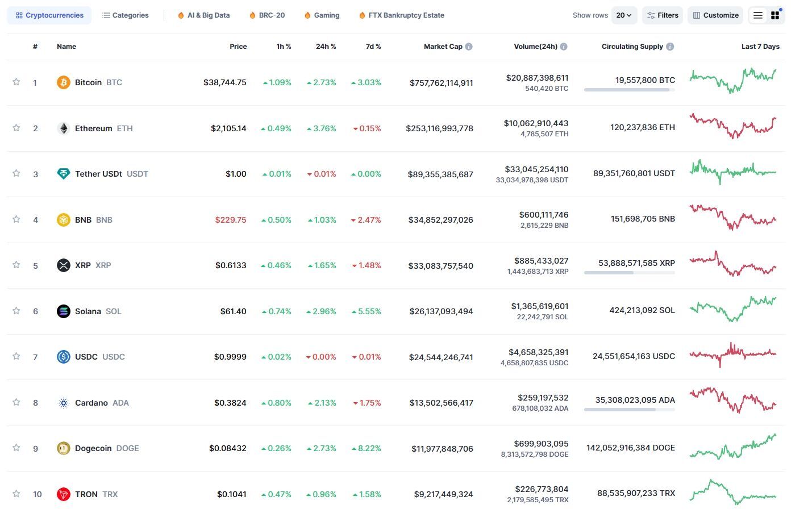Open Gaming trending category
The image size is (812, 513).
322,15
